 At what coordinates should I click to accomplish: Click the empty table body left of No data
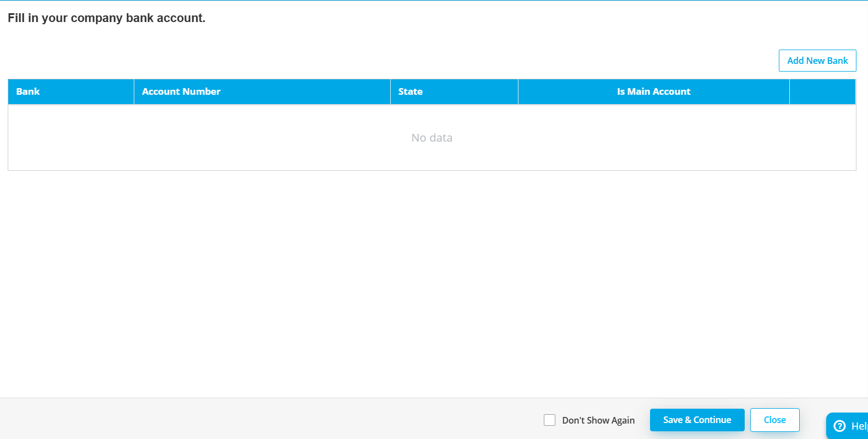pos(193,138)
